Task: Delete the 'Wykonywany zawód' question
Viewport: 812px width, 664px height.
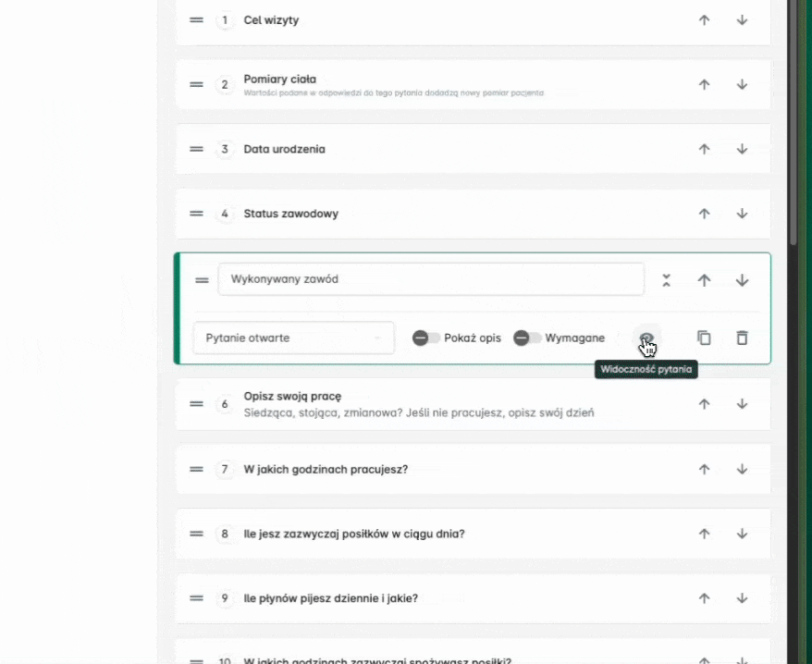Action: pyautogui.click(x=742, y=338)
